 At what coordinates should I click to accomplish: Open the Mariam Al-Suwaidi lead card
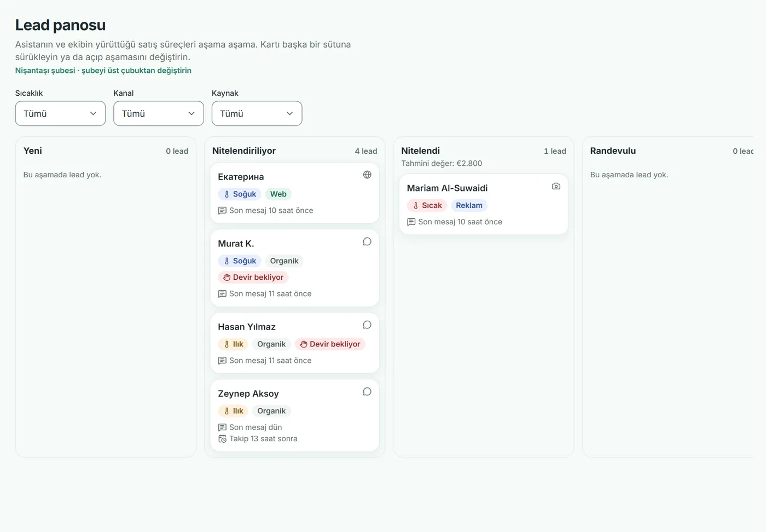click(x=484, y=204)
